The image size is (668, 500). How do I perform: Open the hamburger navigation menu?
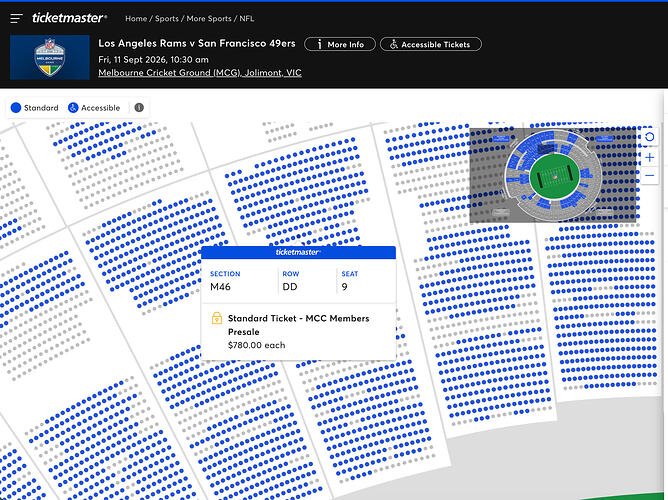pyautogui.click(x=16, y=18)
